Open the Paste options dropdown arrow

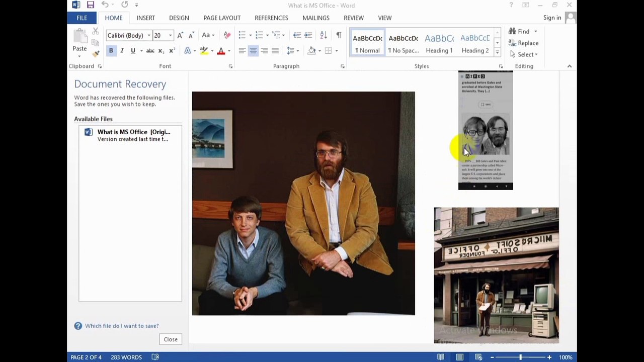pyautogui.click(x=79, y=55)
